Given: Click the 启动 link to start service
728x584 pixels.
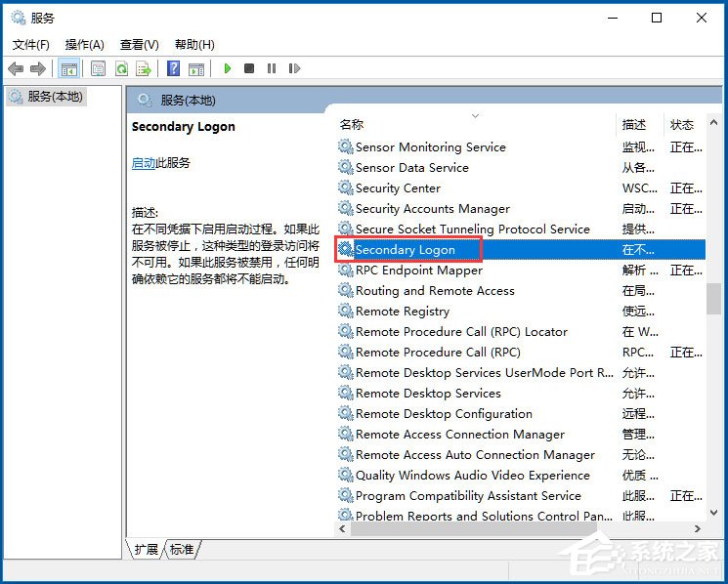Looking at the screenshot, I should (x=143, y=163).
